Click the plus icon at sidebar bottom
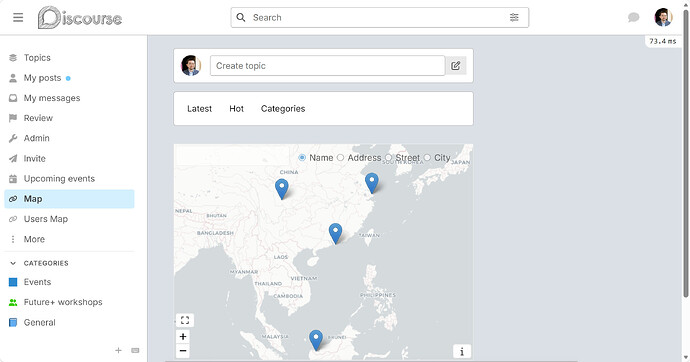 118,351
